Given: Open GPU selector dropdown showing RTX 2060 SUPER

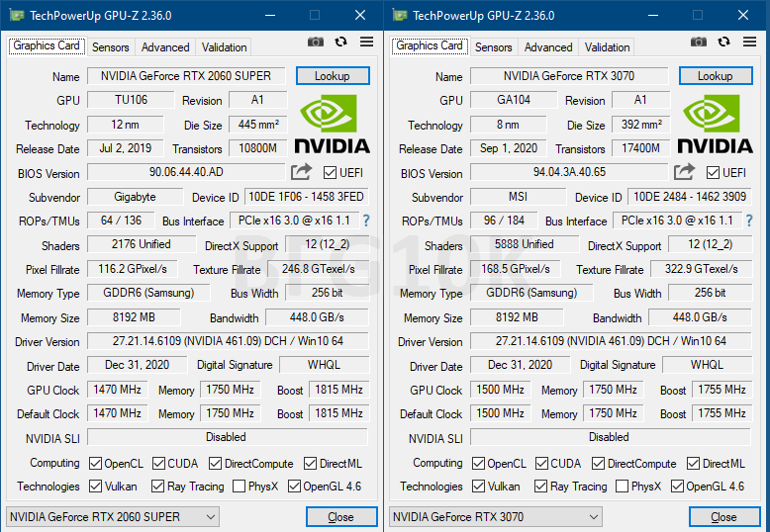Looking at the screenshot, I should 113,517.
